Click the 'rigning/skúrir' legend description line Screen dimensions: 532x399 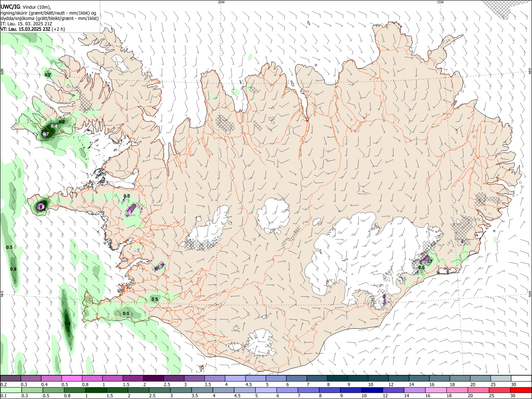pos(48,13)
